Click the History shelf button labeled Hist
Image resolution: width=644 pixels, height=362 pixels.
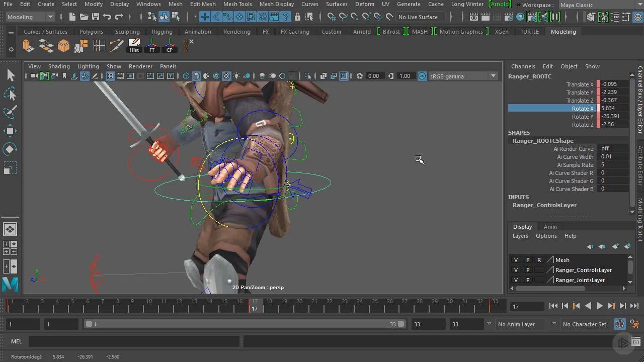point(134,46)
